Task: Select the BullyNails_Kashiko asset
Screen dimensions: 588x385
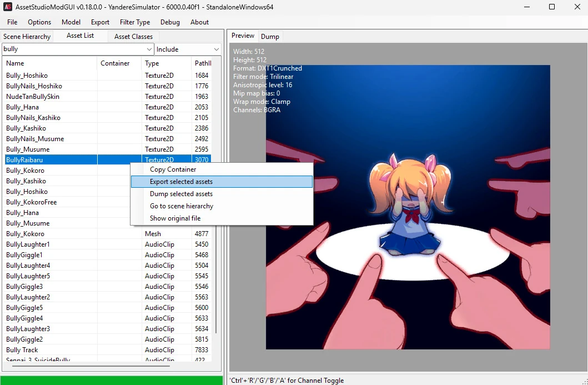Action: coord(108,117)
